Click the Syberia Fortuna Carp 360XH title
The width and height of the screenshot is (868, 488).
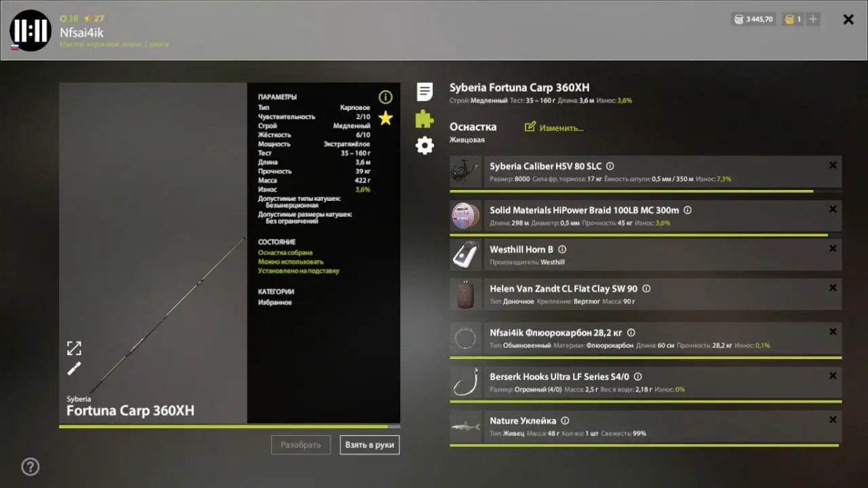(x=519, y=88)
